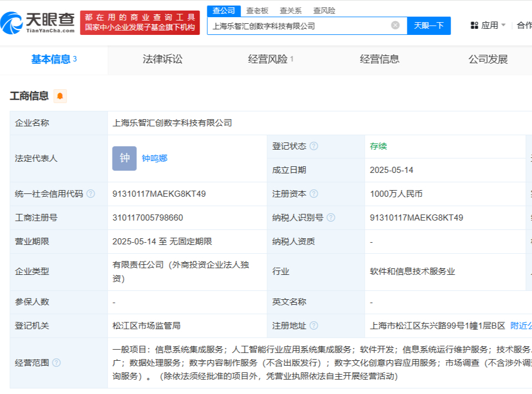Click the 天眼一下 search button
Screen dimensions: 532x394
pos(429,25)
